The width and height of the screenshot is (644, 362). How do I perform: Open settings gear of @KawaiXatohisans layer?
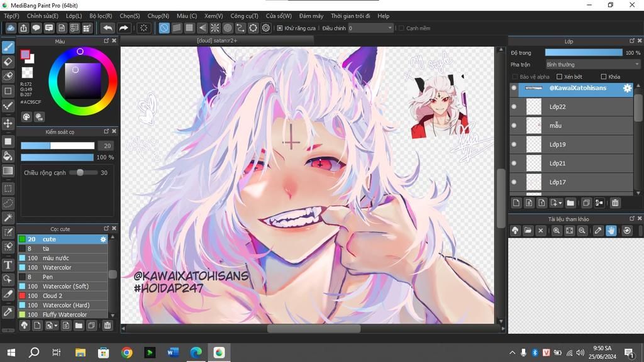pyautogui.click(x=627, y=88)
